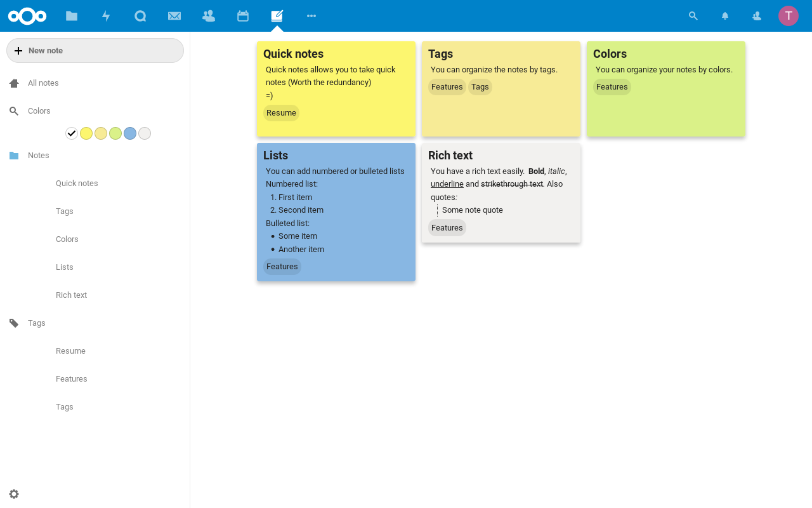Open the Activity app icon

[106, 16]
